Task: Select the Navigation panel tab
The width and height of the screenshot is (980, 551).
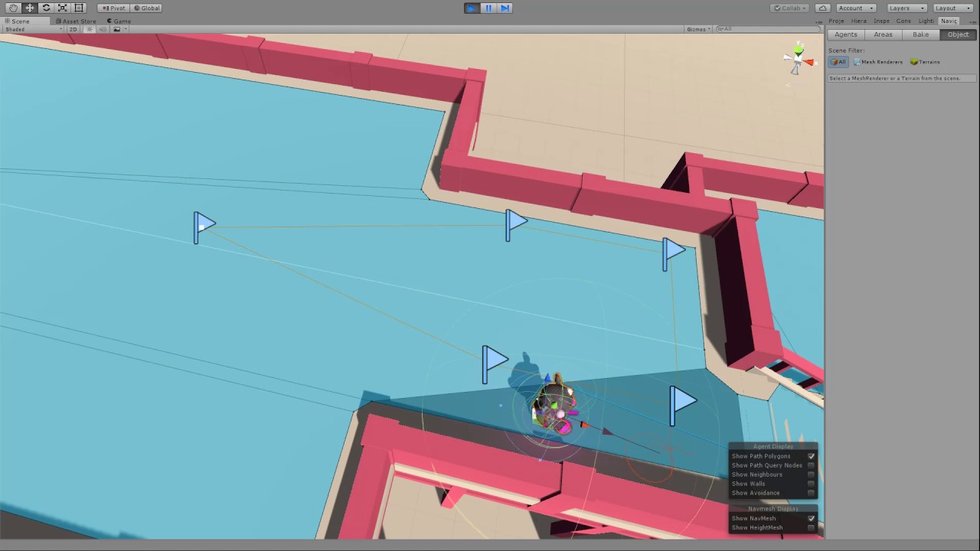Action: point(949,21)
